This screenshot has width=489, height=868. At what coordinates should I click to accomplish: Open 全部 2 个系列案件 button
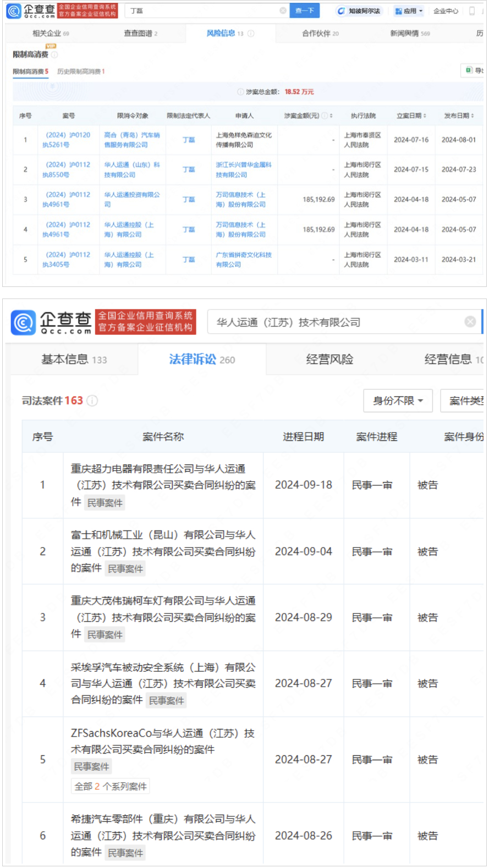coord(111,786)
